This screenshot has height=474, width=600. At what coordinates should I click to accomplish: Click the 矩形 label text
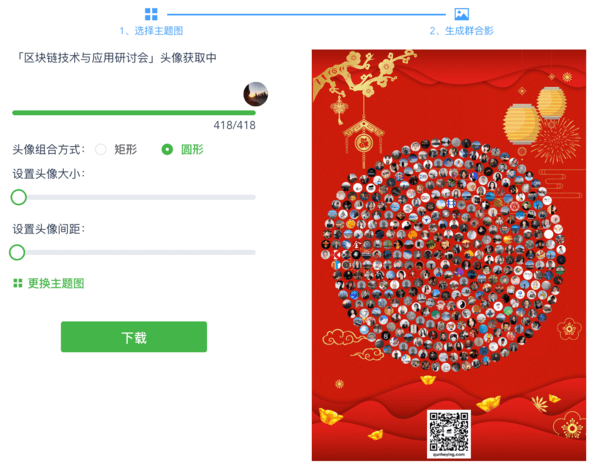pos(126,149)
